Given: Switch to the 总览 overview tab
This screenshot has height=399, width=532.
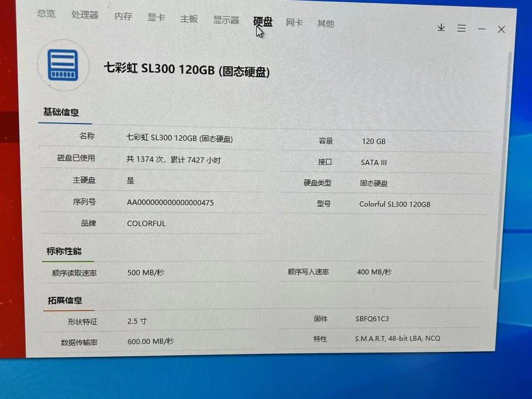Looking at the screenshot, I should [46, 14].
